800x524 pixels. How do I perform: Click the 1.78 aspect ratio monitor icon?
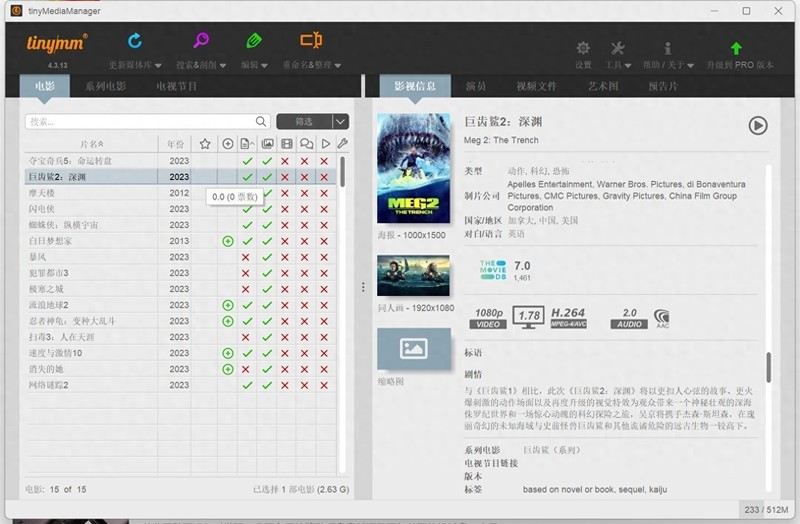[x=529, y=317]
